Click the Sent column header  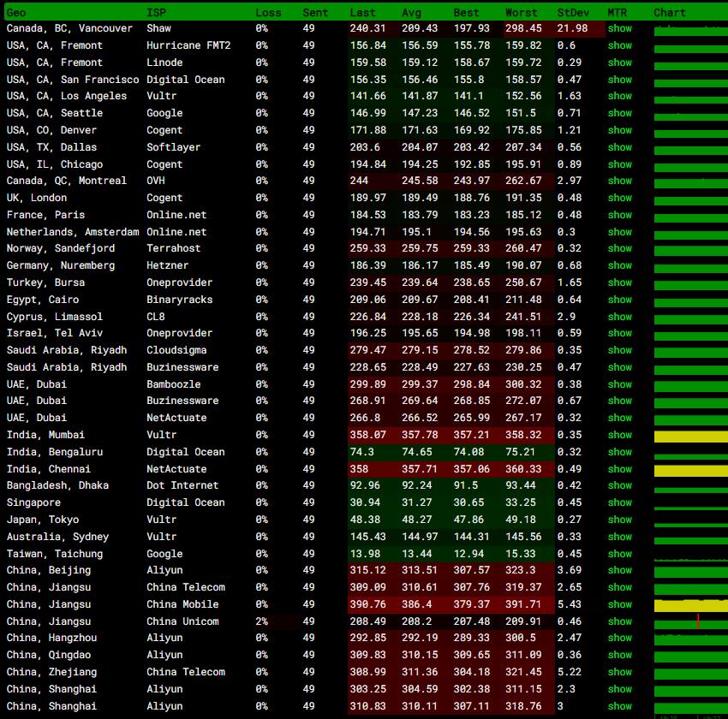315,13
